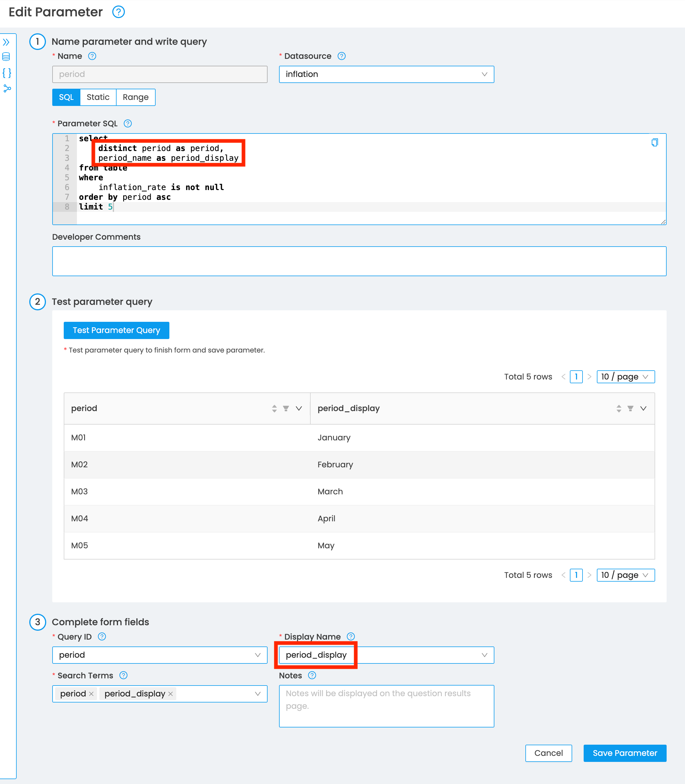The width and height of the screenshot is (685, 784).
Task: Filter the period column
Action: tap(286, 409)
